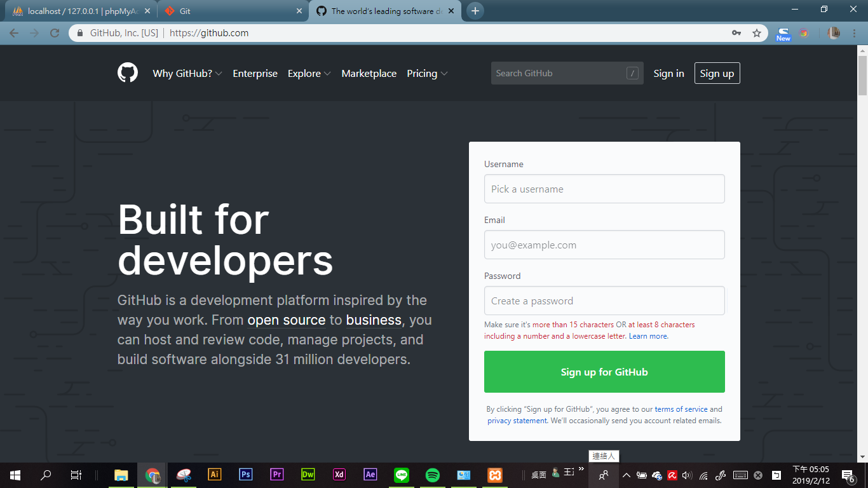The height and width of the screenshot is (488, 868).
Task: Open the Chrome profile avatar
Action: pyautogui.click(x=834, y=33)
